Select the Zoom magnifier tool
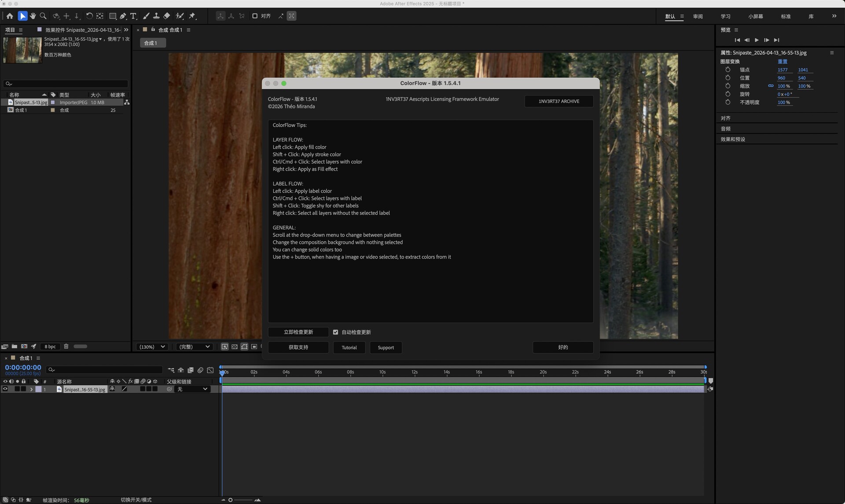 [x=43, y=16]
